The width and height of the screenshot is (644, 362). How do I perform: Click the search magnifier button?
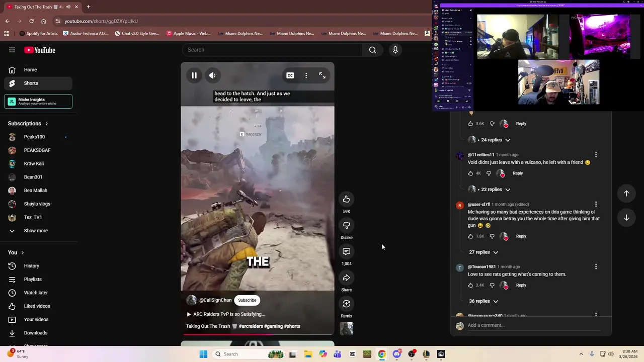pyautogui.click(x=372, y=50)
